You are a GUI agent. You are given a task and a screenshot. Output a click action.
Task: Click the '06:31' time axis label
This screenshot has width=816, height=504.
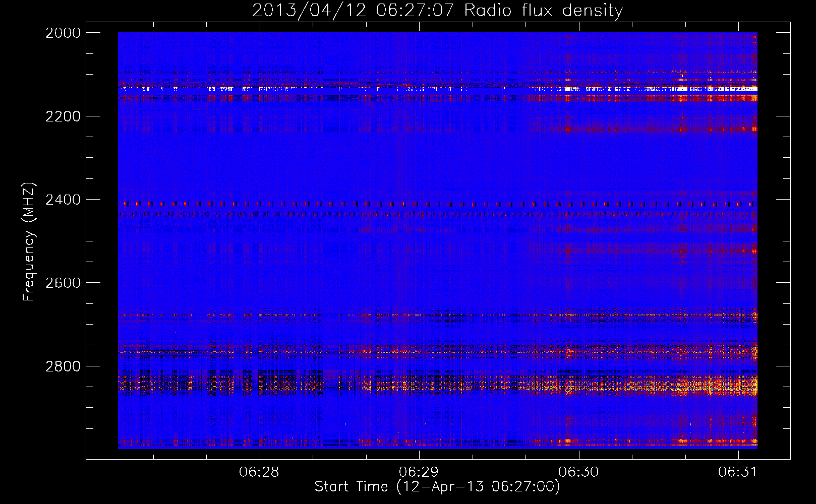(738, 472)
